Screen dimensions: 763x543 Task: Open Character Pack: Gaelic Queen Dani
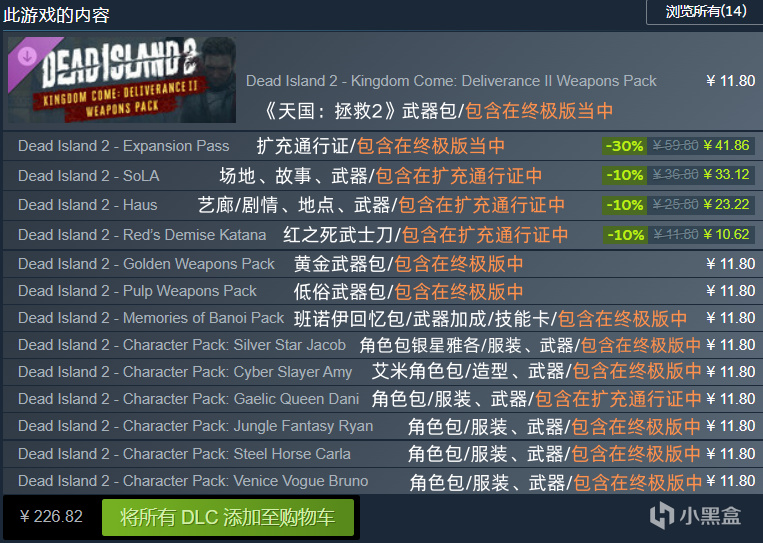[188, 399]
